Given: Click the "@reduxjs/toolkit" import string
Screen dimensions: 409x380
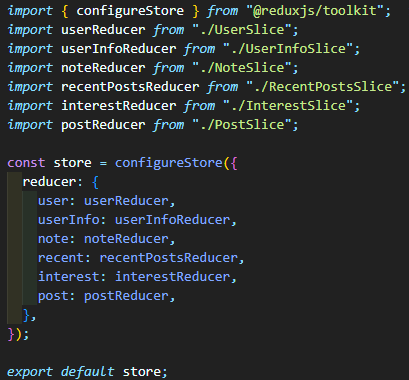Looking at the screenshot, I should tap(314, 11).
